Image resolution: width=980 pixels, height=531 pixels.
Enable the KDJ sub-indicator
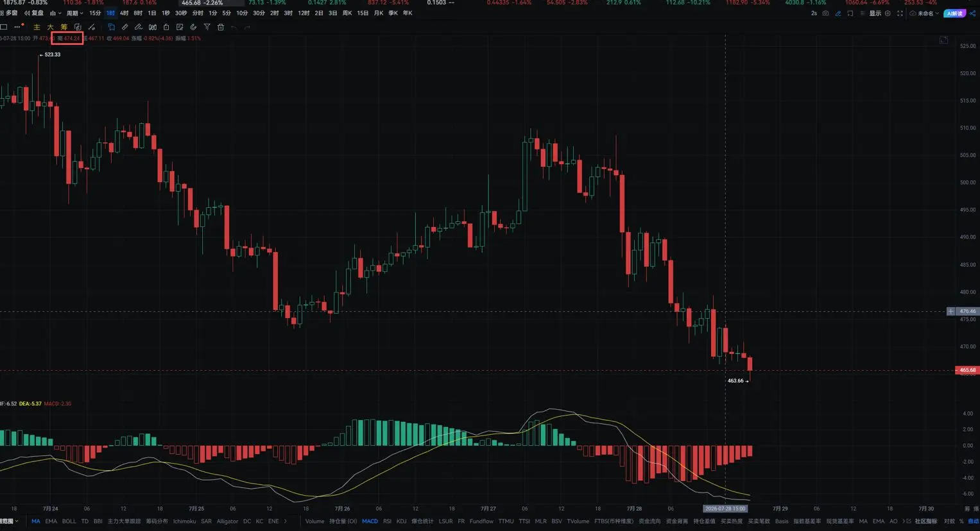click(x=401, y=521)
